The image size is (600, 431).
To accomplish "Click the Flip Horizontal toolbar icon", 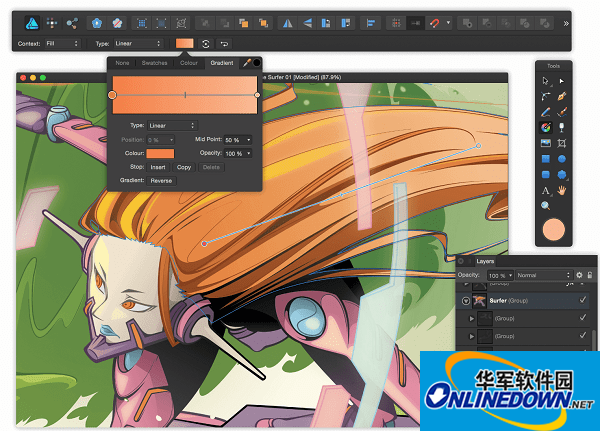I will pos(287,23).
